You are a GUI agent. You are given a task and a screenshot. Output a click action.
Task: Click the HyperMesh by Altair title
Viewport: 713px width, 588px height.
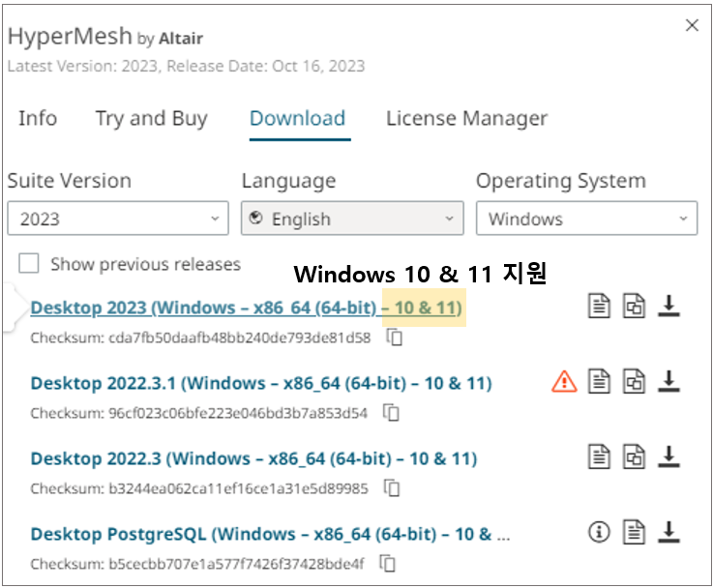[105, 37]
